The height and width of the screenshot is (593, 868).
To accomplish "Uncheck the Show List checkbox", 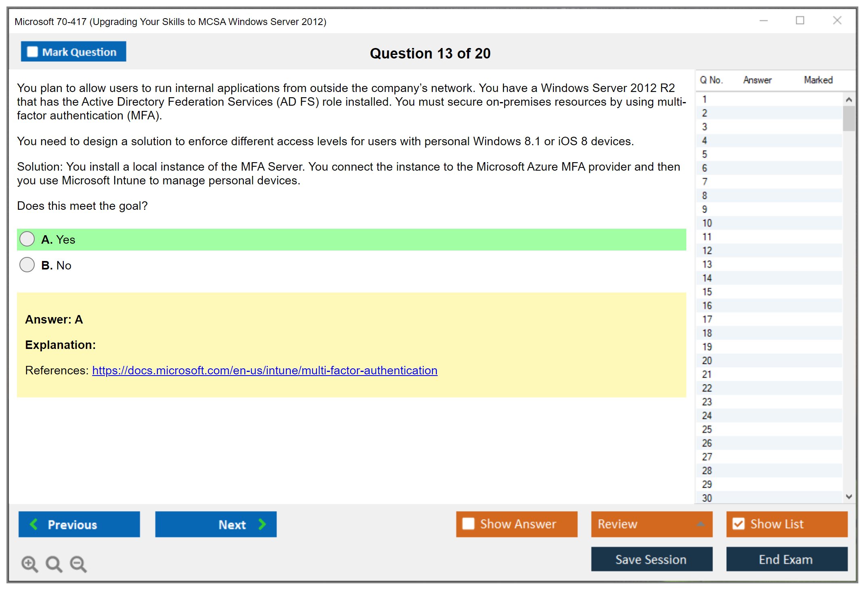I will point(738,524).
